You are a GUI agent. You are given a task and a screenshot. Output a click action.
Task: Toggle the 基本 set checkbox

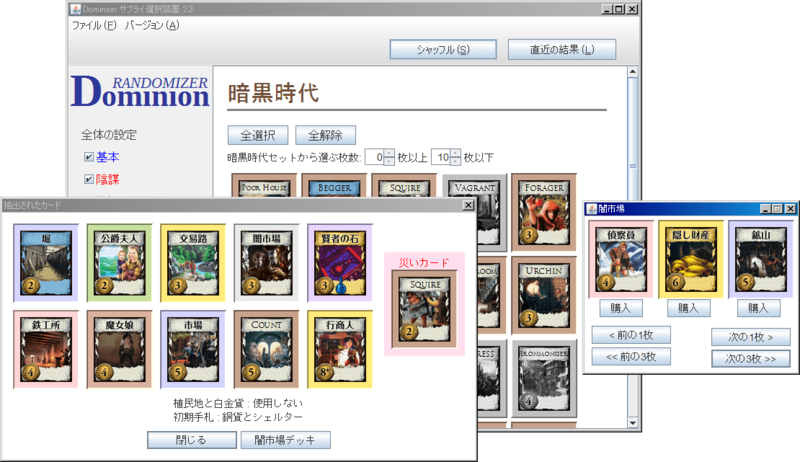89,157
